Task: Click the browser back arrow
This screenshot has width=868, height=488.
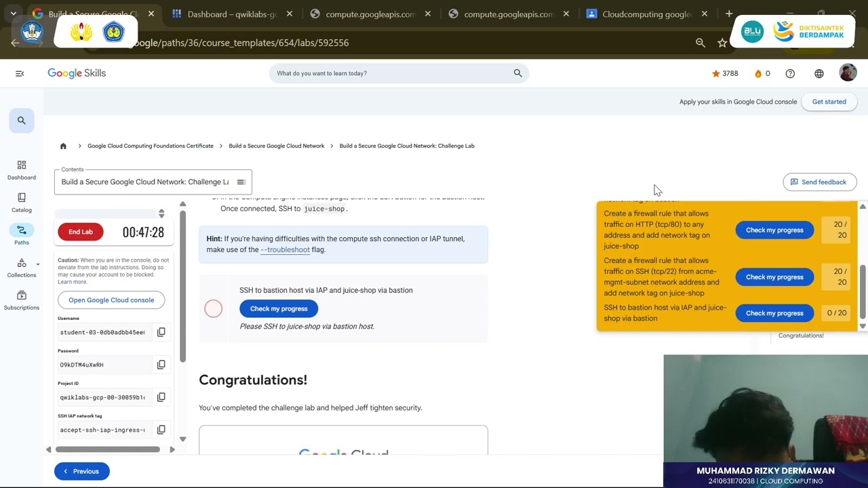Action: click(16, 43)
